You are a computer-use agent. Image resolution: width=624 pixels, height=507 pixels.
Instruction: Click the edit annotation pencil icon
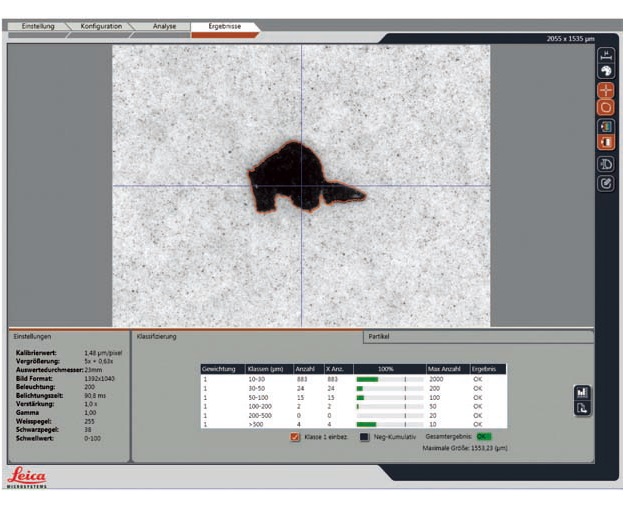(606, 183)
